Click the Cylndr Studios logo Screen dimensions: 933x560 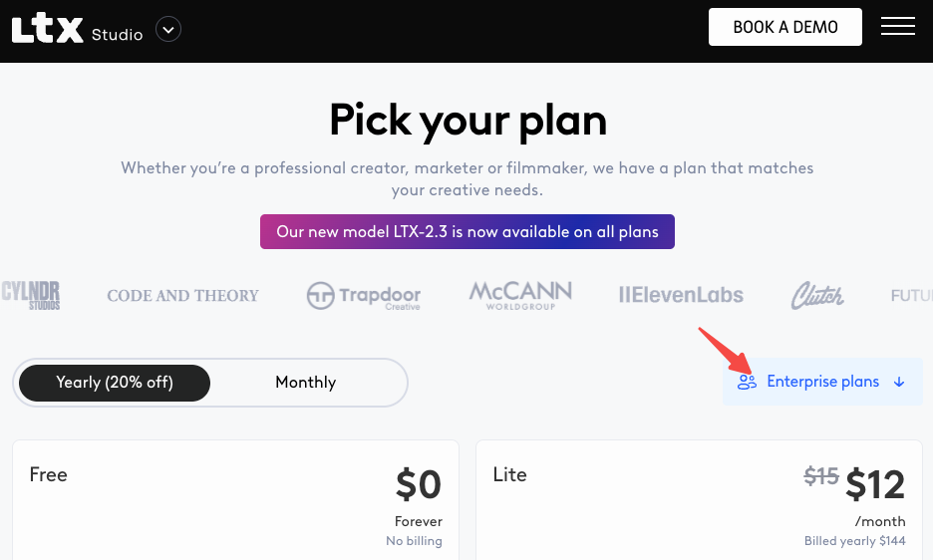coord(30,295)
